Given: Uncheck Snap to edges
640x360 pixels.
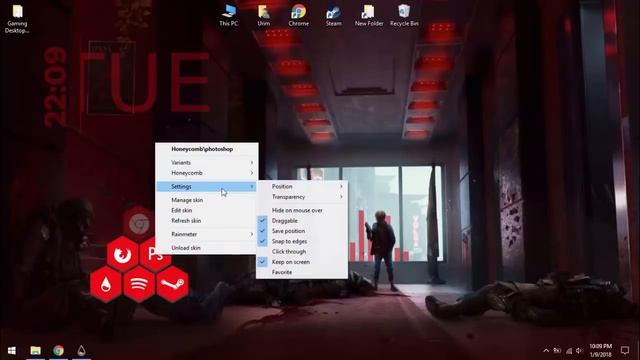Looking at the screenshot, I should (x=302, y=241).
